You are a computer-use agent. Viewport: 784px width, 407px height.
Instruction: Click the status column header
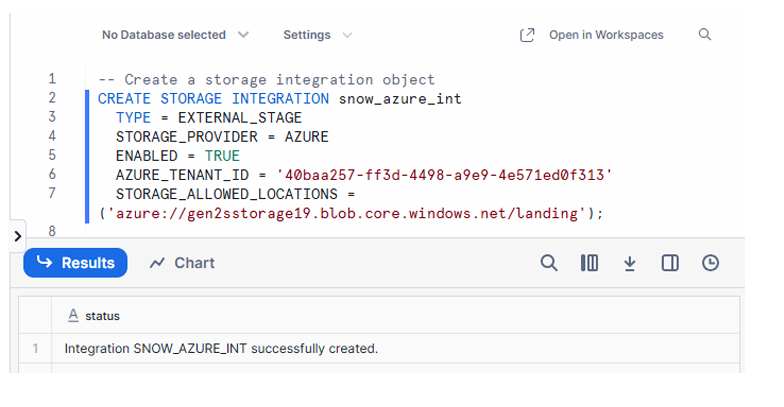[102, 316]
